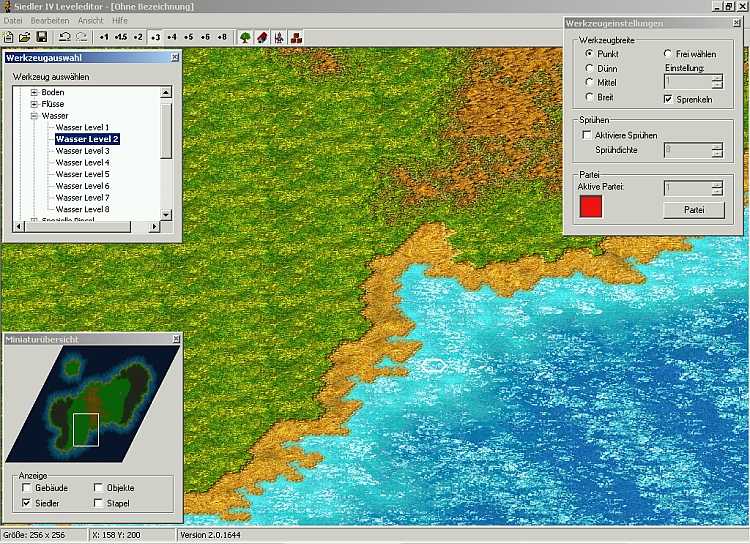Viewport: 750px width, 544px height.
Task: Select the +2 toolbar button
Action: pyautogui.click(x=138, y=37)
